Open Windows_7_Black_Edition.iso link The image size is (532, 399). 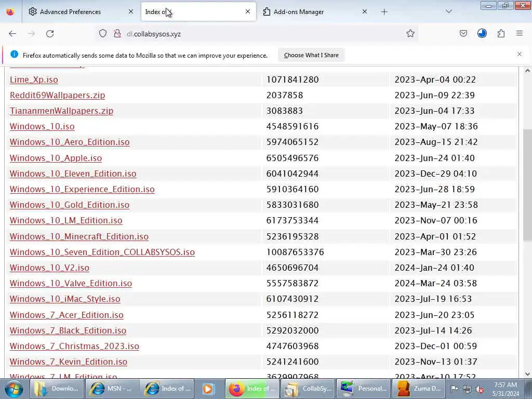[68, 330]
